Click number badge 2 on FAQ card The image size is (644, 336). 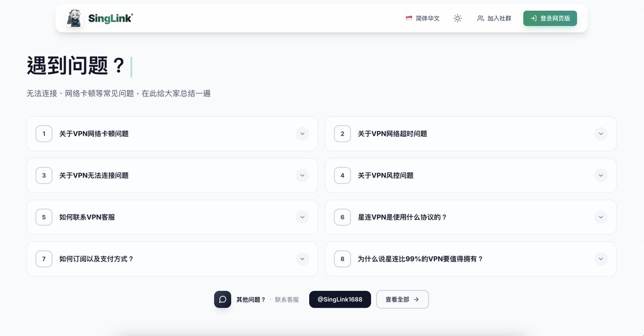coord(342,133)
